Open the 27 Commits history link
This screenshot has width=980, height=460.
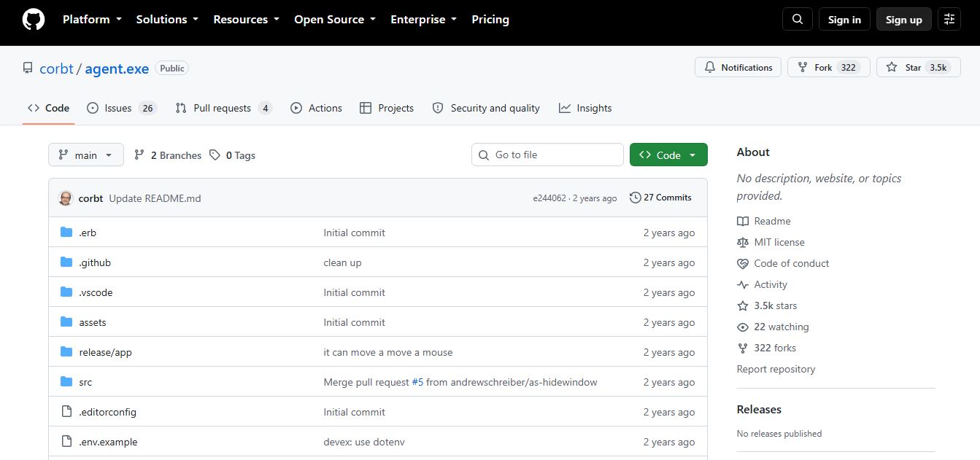click(660, 198)
